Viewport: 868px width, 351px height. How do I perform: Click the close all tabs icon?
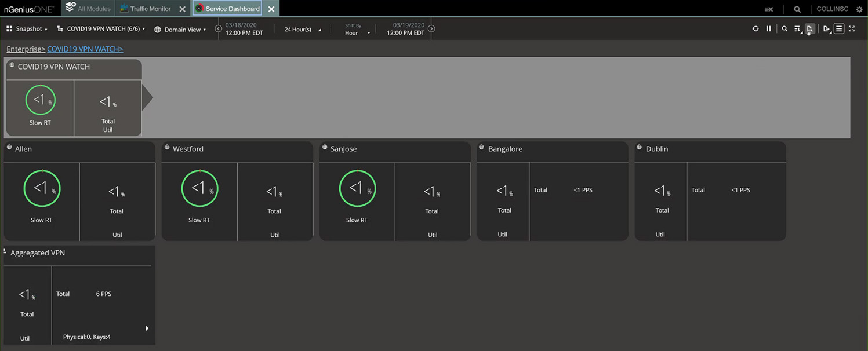coord(769,9)
